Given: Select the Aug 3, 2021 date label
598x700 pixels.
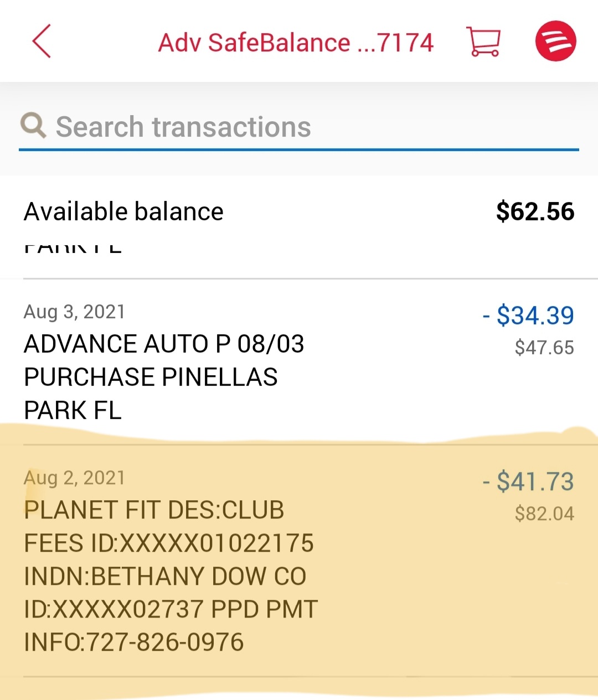Looking at the screenshot, I should pyautogui.click(x=74, y=312).
